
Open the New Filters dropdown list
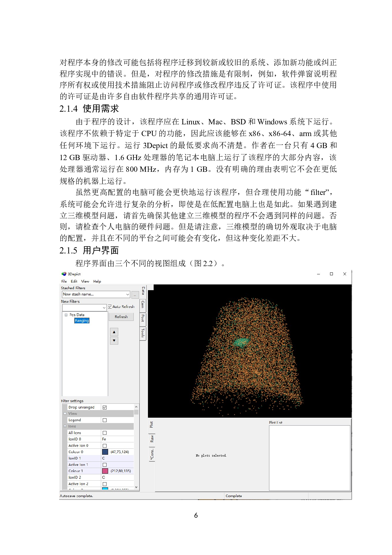[x=104, y=308]
